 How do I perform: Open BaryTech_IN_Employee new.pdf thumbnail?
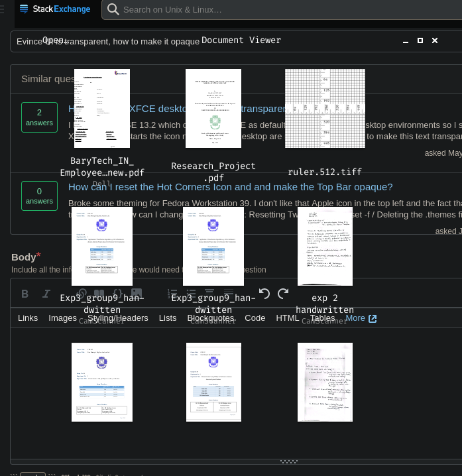pos(102,108)
